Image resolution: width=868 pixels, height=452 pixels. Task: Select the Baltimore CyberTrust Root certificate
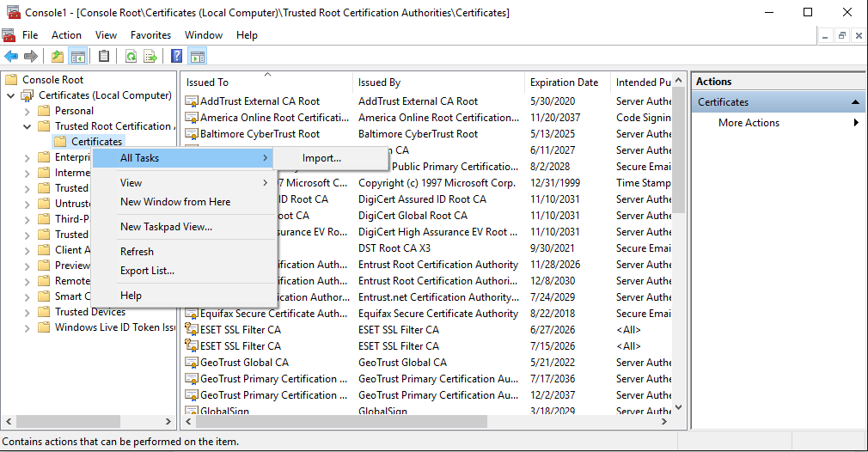point(260,134)
